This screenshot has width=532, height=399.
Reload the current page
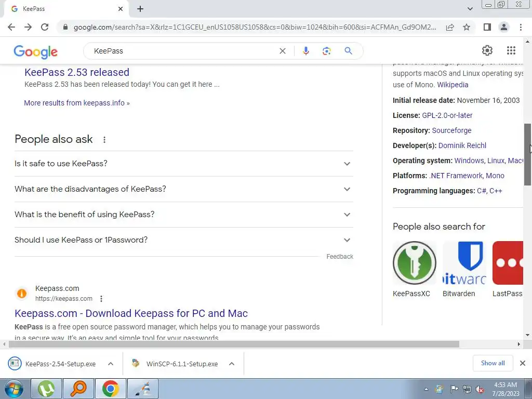45,27
